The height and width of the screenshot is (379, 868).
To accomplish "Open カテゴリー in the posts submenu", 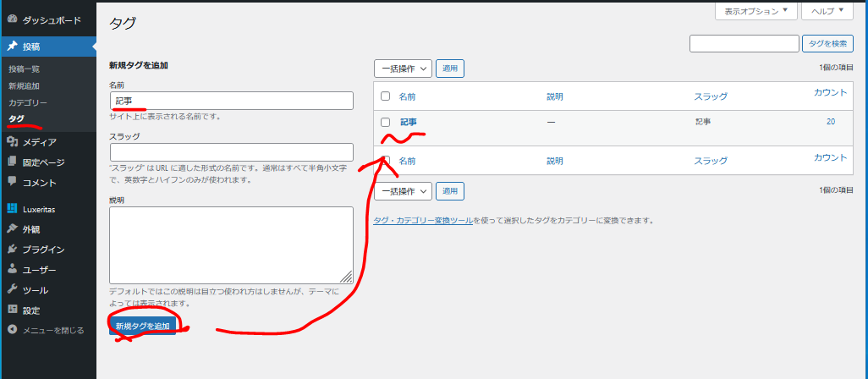I will point(28,102).
